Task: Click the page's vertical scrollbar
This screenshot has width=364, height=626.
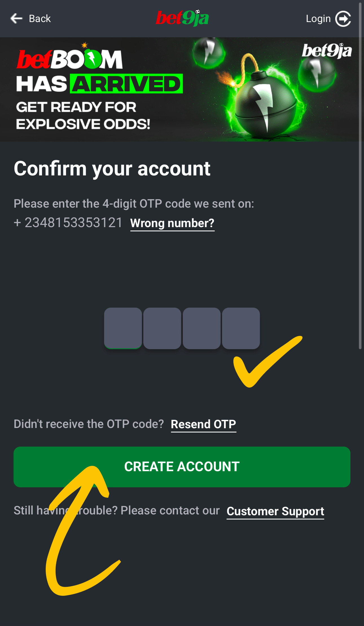Action: (360, 175)
